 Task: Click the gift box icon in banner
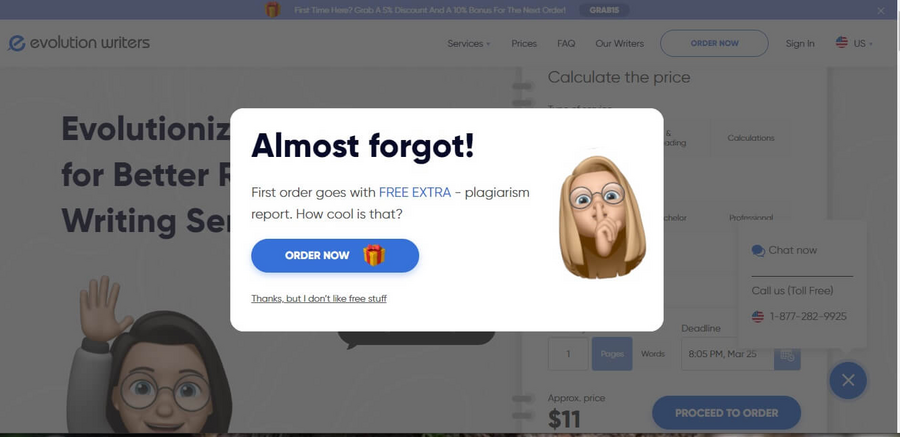click(273, 10)
